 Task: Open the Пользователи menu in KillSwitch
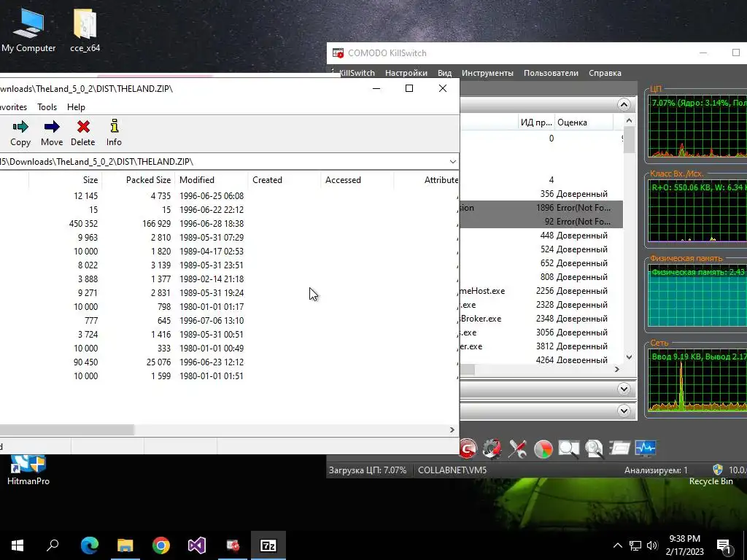551,73
